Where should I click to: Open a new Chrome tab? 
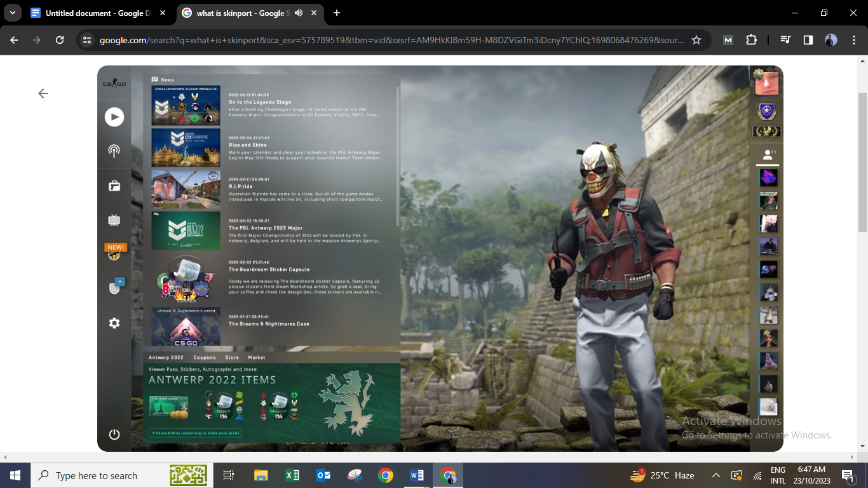point(336,13)
